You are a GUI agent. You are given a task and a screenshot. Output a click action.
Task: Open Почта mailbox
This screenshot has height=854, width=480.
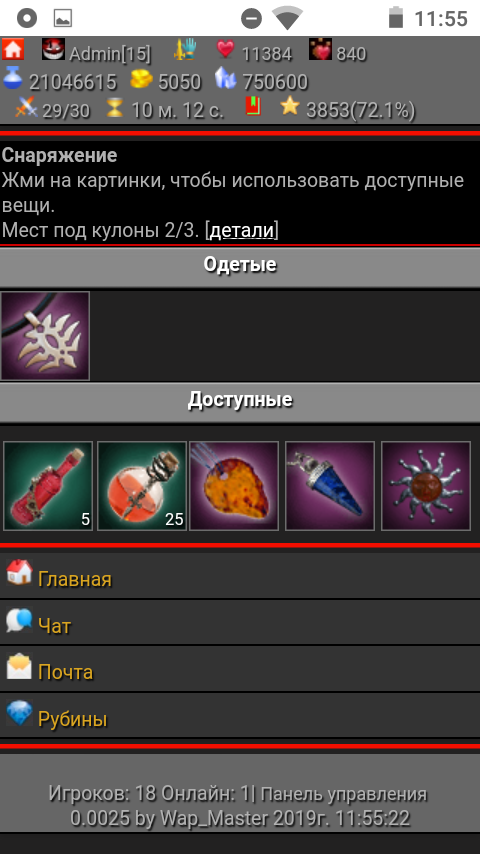[x=240, y=669]
